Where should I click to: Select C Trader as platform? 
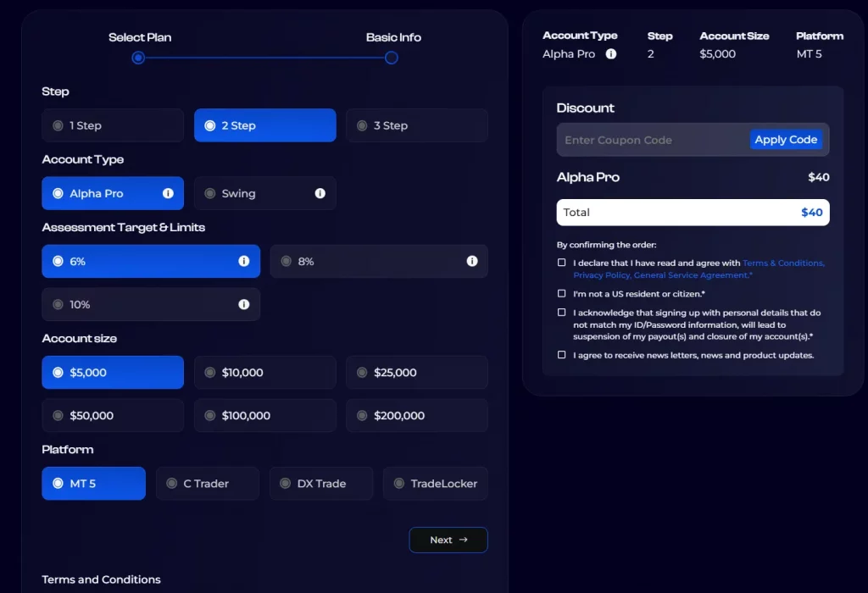click(x=207, y=484)
